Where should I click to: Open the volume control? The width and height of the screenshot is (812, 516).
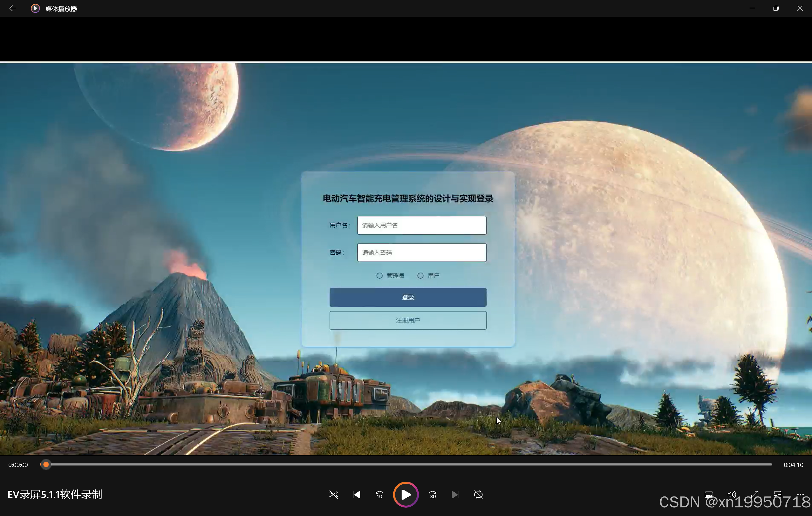tap(732, 495)
